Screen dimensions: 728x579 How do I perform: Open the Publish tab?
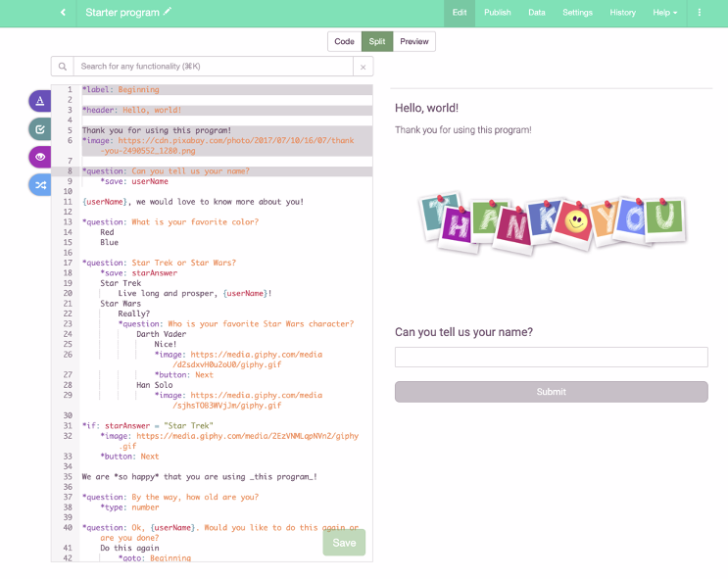(x=498, y=13)
